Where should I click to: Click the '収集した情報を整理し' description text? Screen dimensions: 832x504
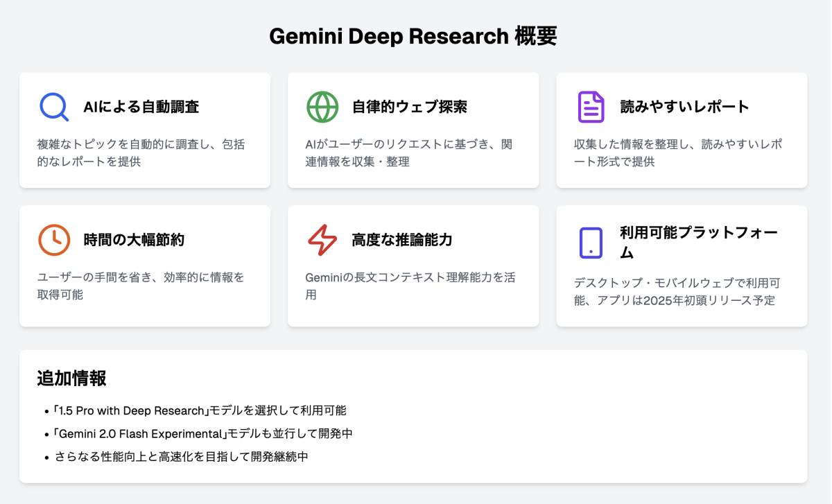coord(678,153)
